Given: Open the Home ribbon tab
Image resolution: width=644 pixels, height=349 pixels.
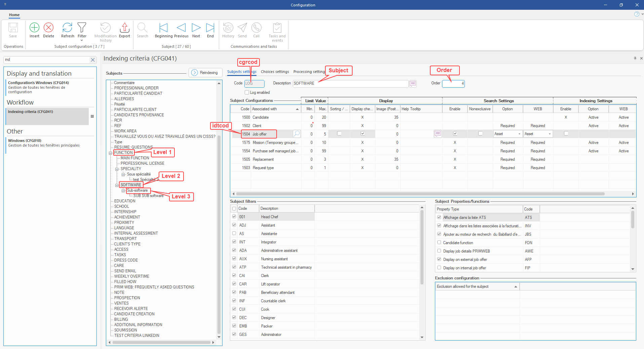Looking at the screenshot, I should click(x=14, y=15).
